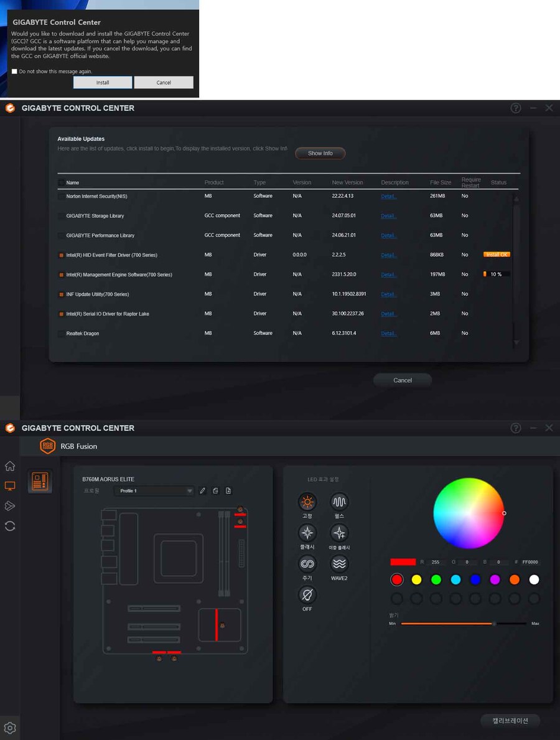Click the hex color code field
Viewport: 560px width, 740px height.
[x=530, y=562]
